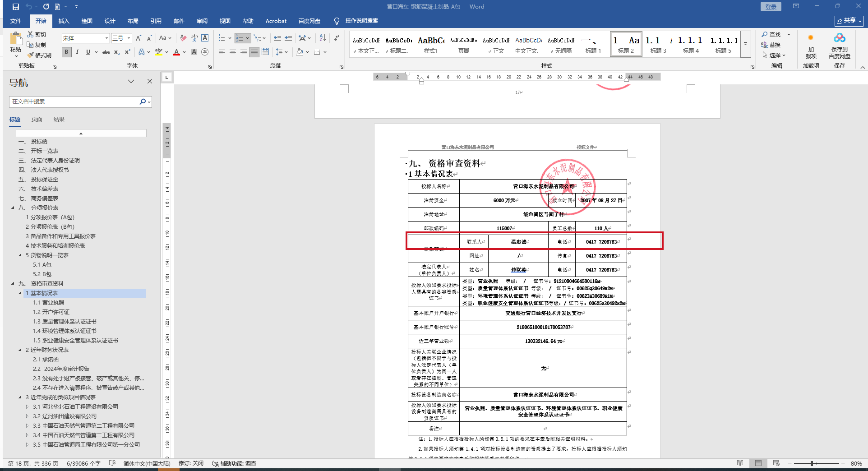Image resolution: width=868 pixels, height=471 pixels.
Task: Toggle Bold formatting
Action: pos(66,52)
